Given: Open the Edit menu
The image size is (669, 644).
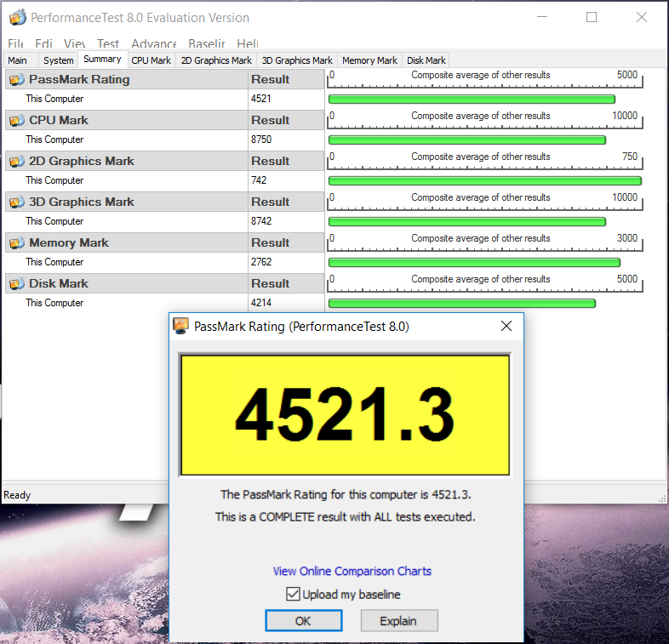Looking at the screenshot, I should coord(43,43).
